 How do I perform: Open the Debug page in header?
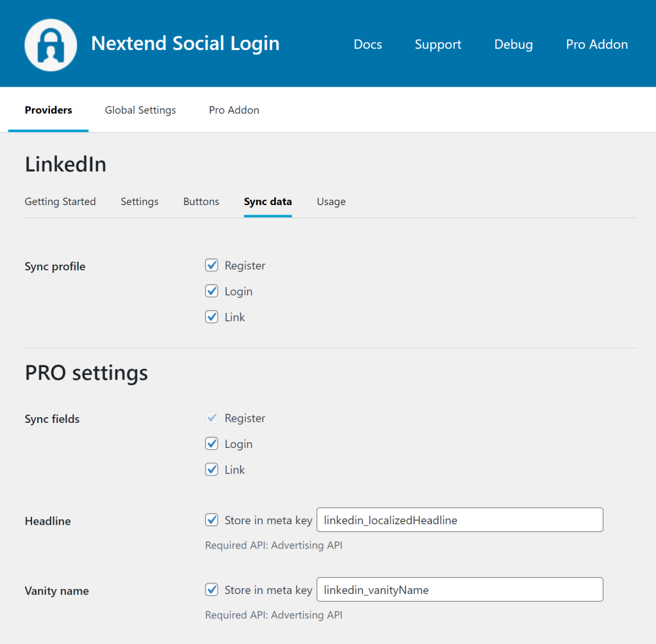pyautogui.click(x=513, y=44)
